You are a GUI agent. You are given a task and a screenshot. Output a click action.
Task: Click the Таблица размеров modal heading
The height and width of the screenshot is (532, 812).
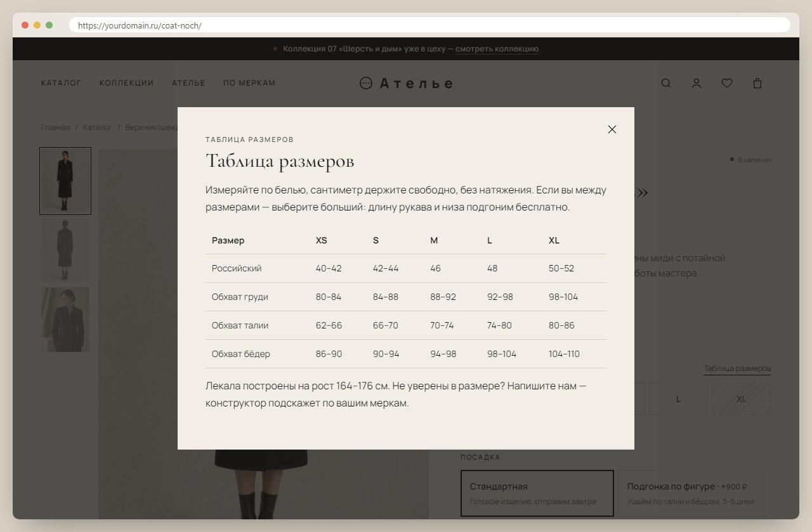[x=280, y=161]
